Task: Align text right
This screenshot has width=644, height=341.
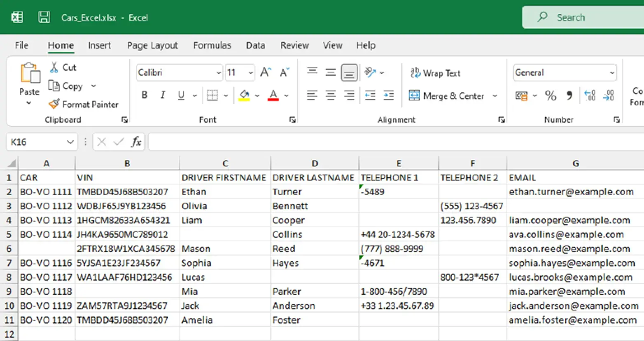Action: pyautogui.click(x=349, y=95)
